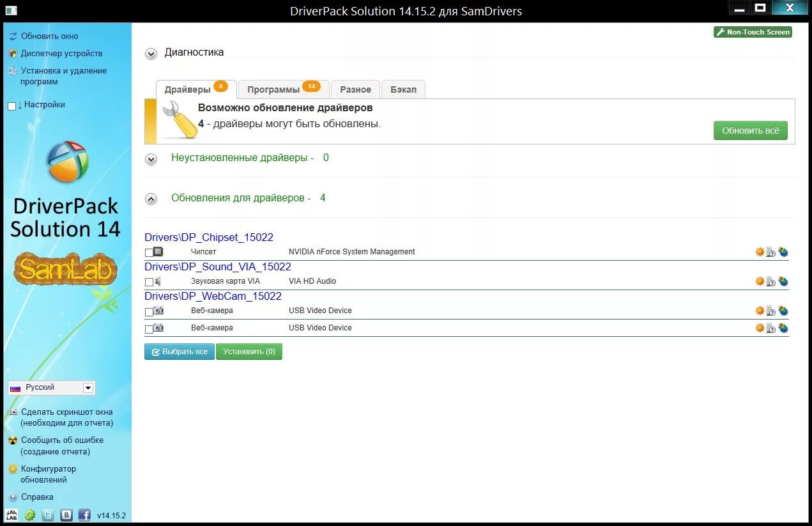Check the Чипсет NVIDIA nForce driver checkbox

pyautogui.click(x=149, y=252)
